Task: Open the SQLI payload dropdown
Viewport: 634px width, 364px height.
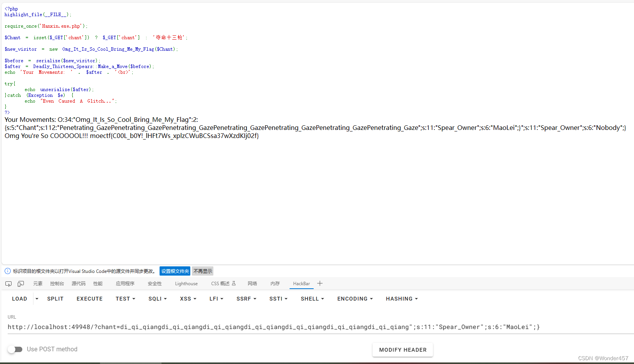Action: 157,299
